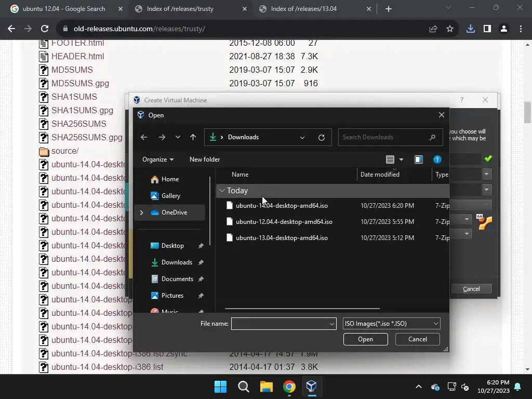This screenshot has width=532, height=399.
Task: Cancel the Create Virtual Machine wizard
Action: pos(471,289)
